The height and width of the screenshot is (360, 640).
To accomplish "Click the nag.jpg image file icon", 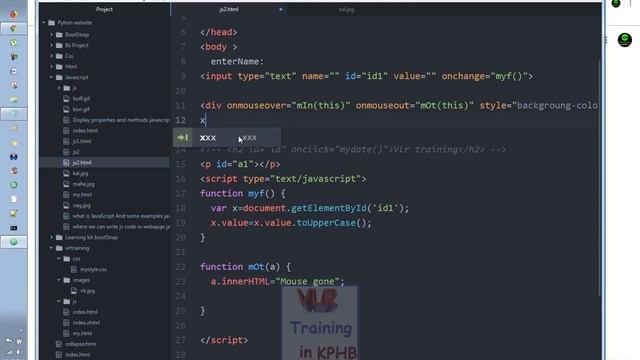I will 66,205.
